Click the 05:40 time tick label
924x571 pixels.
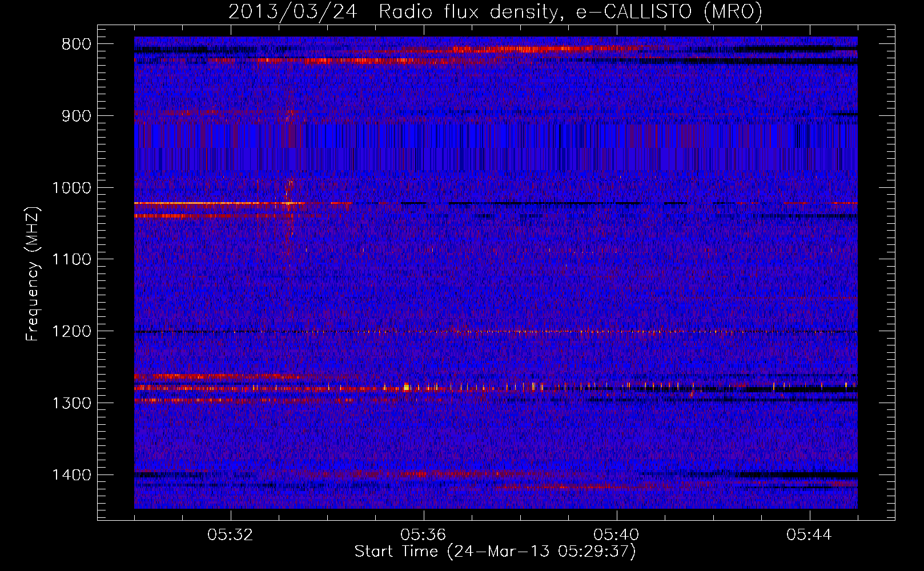click(x=616, y=535)
